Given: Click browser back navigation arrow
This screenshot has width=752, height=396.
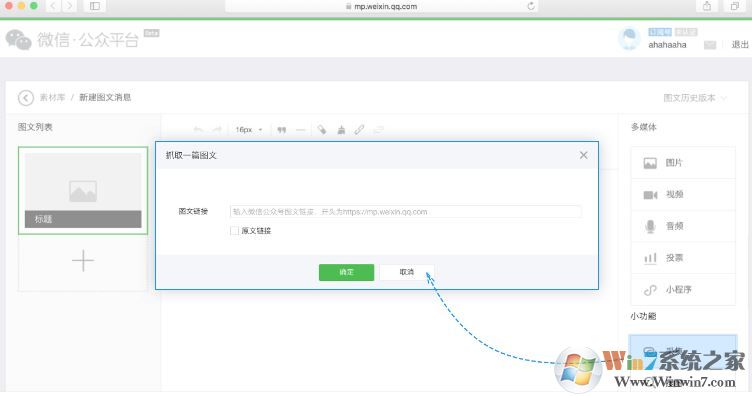Looking at the screenshot, I should (53, 6).
